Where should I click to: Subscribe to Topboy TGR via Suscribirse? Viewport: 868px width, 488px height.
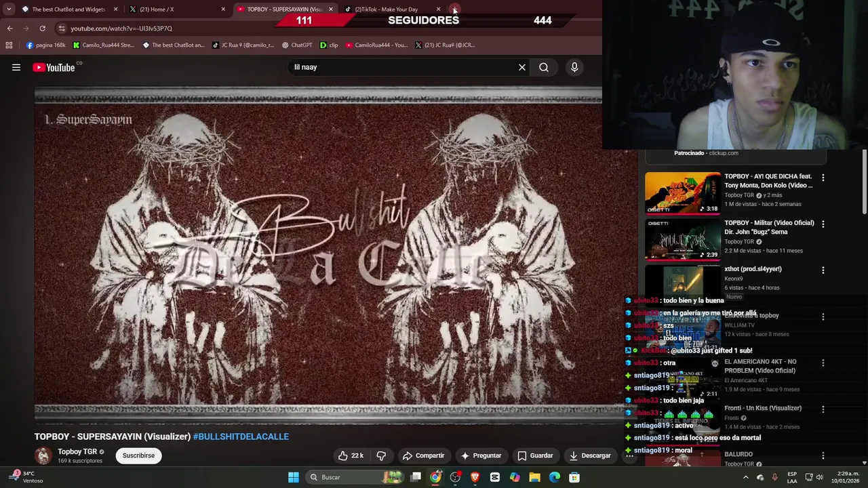(x=138, y=455)
